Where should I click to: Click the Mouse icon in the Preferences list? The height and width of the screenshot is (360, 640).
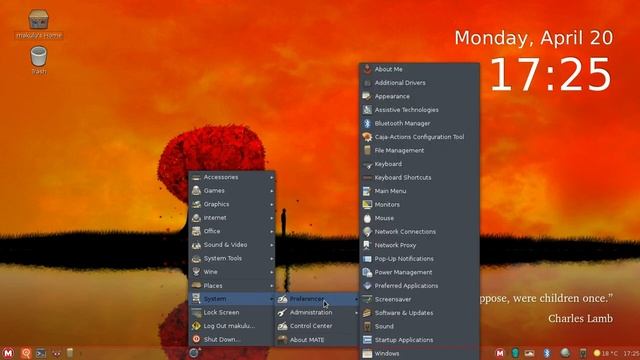click(x=367, y=218)
